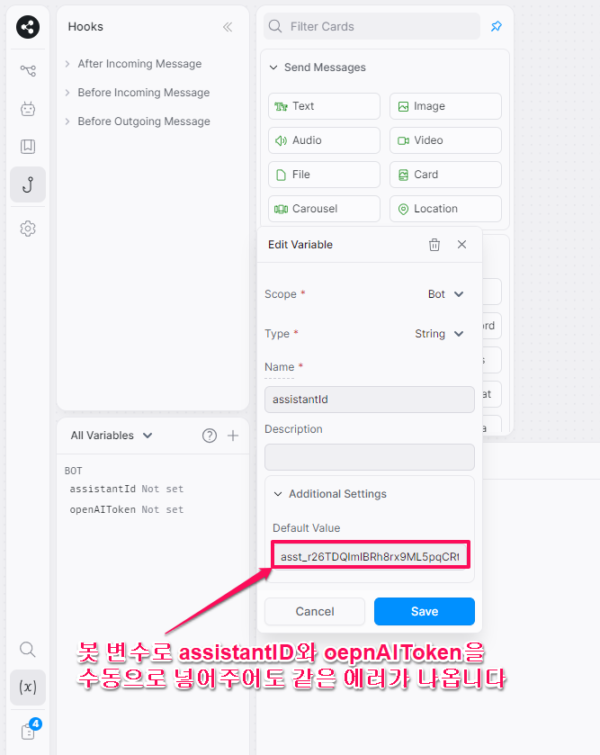Screen dimensions: 600x755
Task: Select the Hooks sidebar icon
Action: pos(28,184)
